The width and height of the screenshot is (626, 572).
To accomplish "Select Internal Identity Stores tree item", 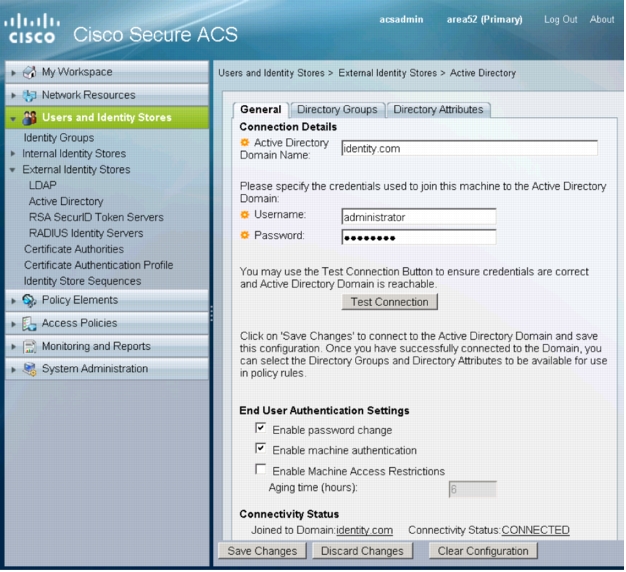I will click(74, 154).
